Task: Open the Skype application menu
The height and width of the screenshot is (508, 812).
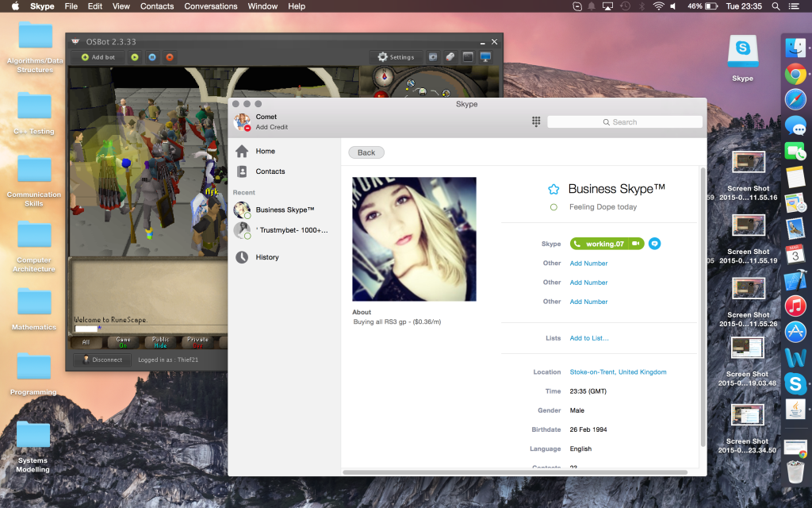Action: tap(42, 6)
